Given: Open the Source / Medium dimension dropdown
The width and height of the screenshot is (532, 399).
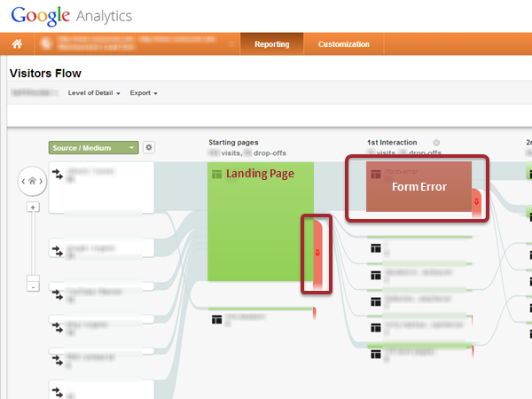Looking at the screenshot, I should tap(94, 148).
